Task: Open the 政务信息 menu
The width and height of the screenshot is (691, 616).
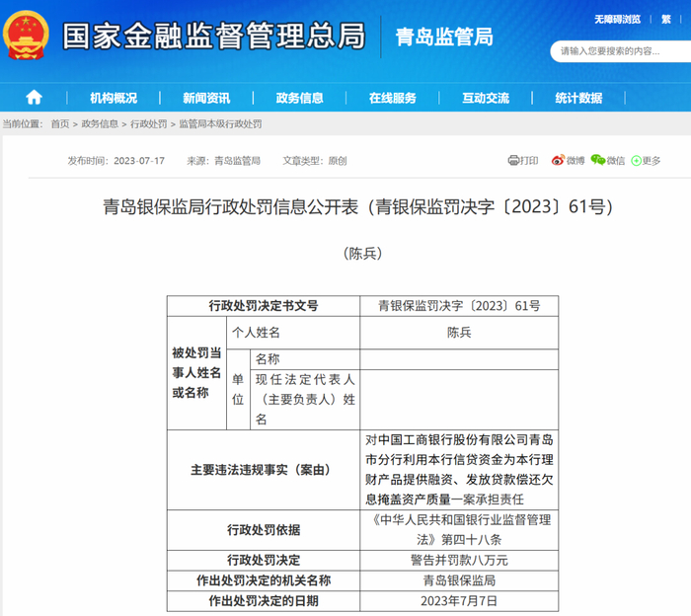Action: (299, 98)
